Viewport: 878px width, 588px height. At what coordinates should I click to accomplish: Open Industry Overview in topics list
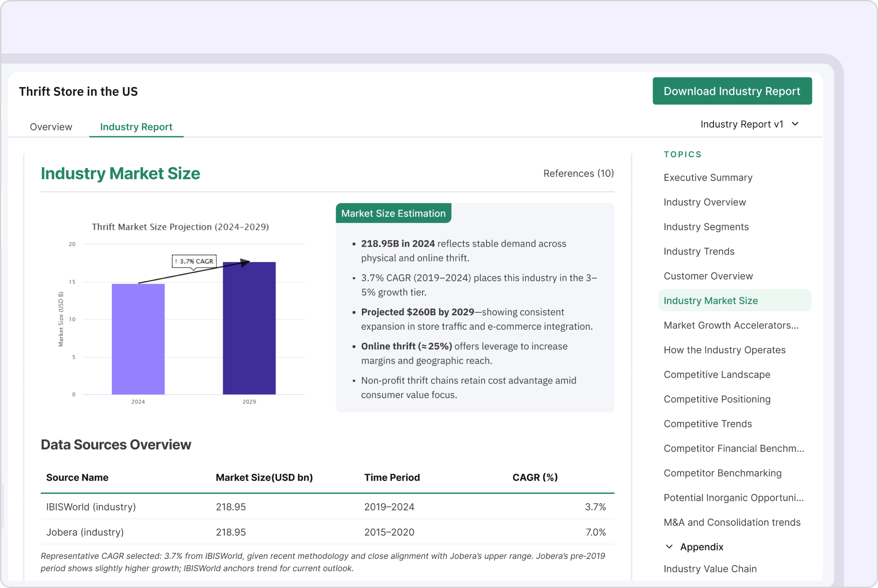[x=704, y=202]
